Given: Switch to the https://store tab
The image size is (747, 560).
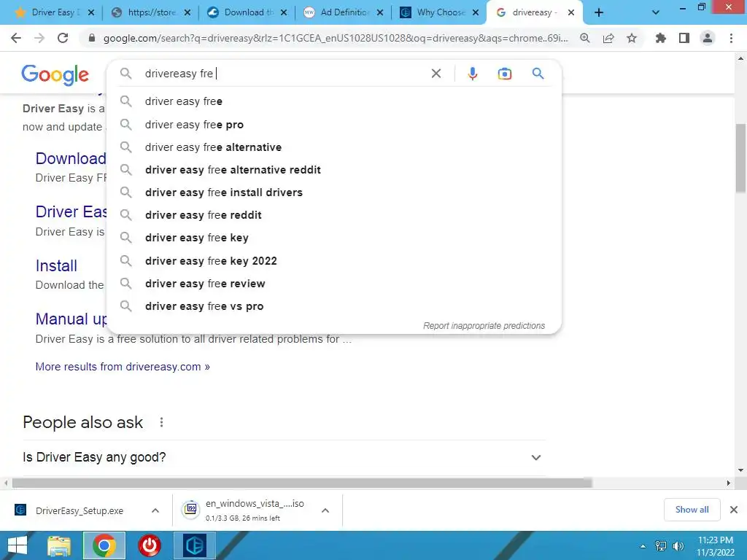Looking at the screenshot, I should click(x=150, y=12).
